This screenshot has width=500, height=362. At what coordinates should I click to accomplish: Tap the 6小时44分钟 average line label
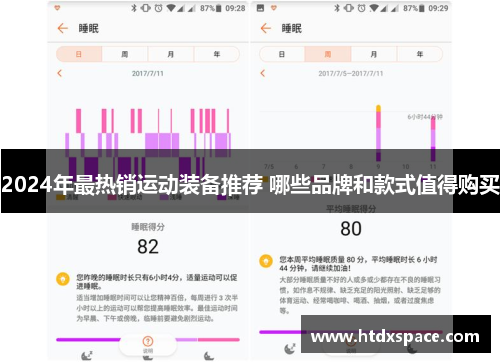pyautogui.click(x=425, y=117)
